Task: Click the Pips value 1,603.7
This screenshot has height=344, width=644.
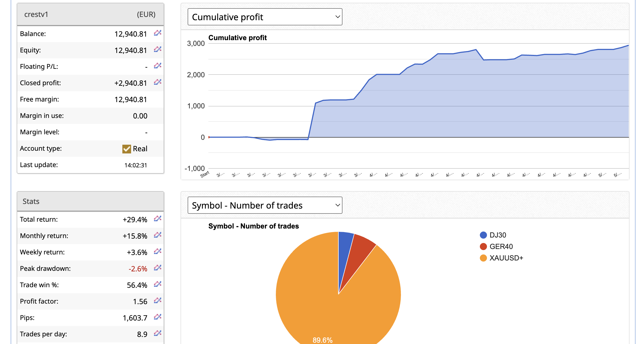Action: [135, 318]
